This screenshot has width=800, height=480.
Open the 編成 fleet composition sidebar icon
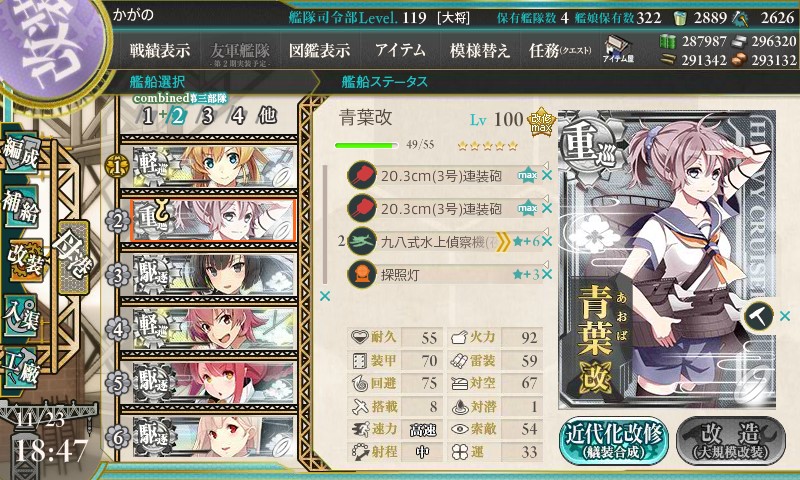click(x=21, y=154)
